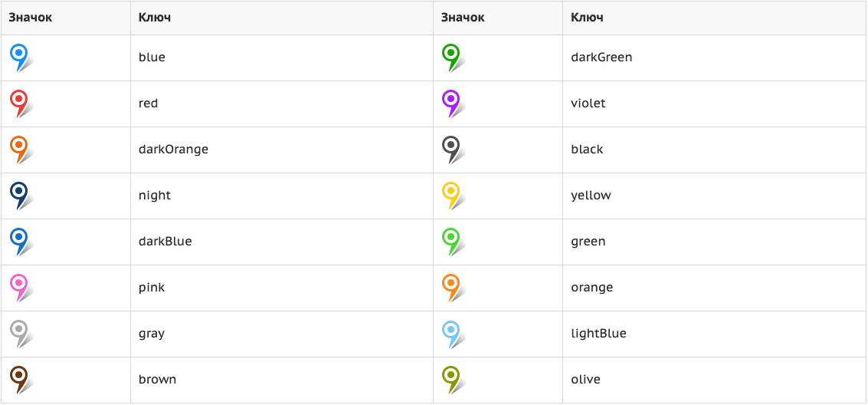Viewport: 868px width, 405px height.
Task: Select the red map pin icon
Action: 21,104
